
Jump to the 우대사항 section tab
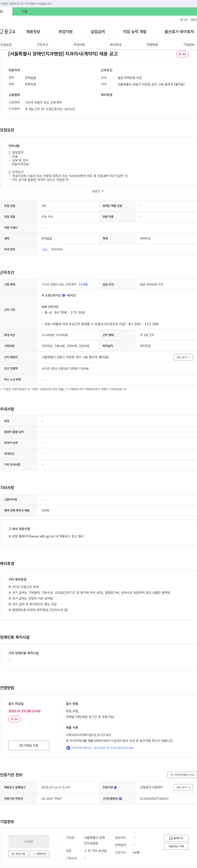pos(79,44)
